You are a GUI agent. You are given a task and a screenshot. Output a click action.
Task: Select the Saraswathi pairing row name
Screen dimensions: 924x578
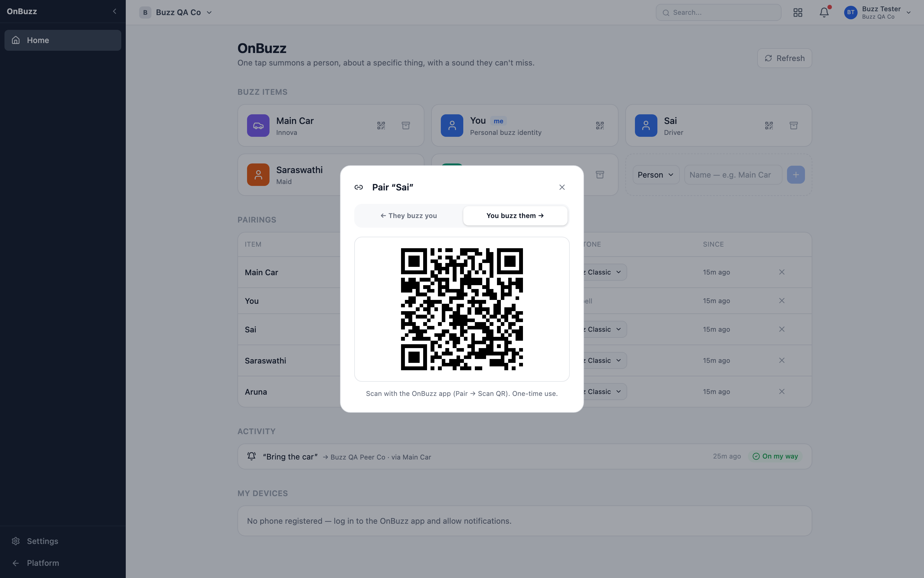[265, 361]
